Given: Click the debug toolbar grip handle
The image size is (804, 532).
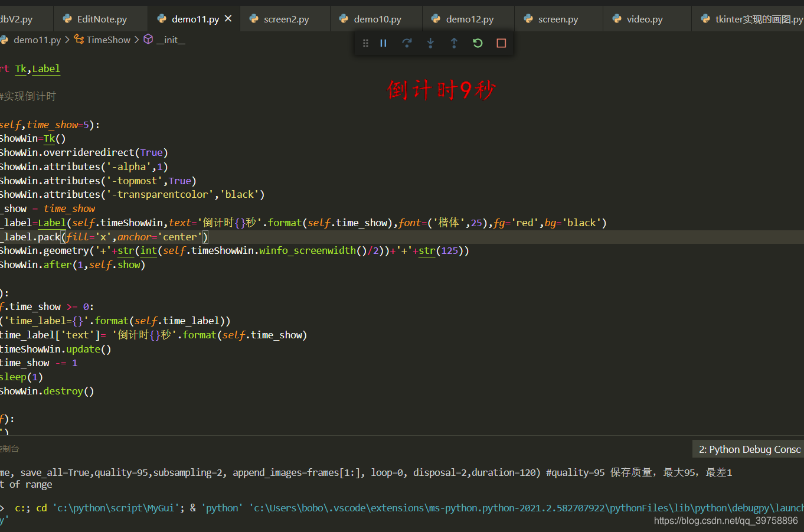Looking at the screenshot, I should [365, 43].
